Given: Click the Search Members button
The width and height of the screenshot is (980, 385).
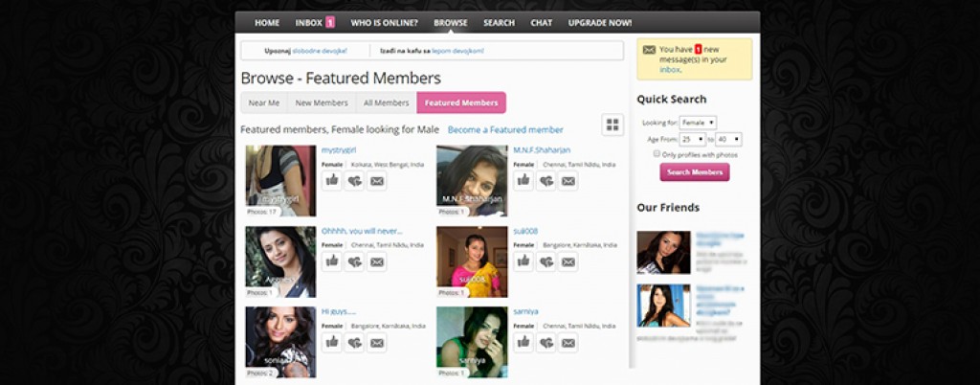Looking at the screenshot, I should (x=695, y=171).
